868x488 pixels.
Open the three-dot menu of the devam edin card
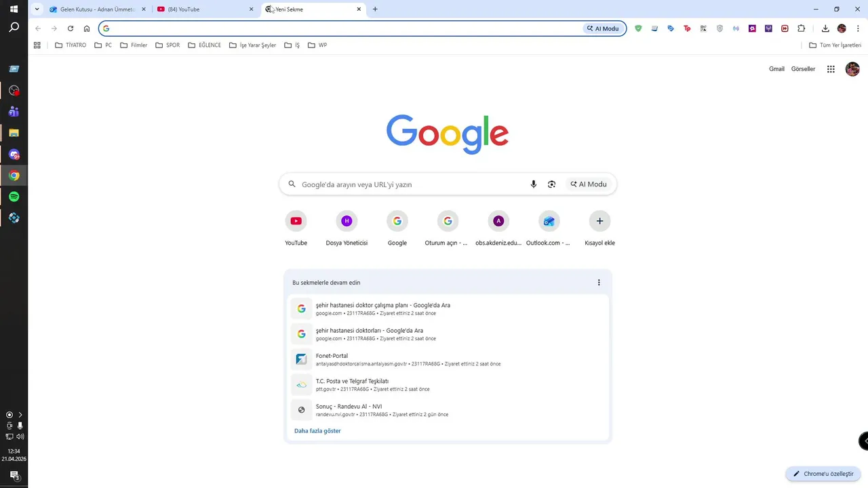coord(599,283)
